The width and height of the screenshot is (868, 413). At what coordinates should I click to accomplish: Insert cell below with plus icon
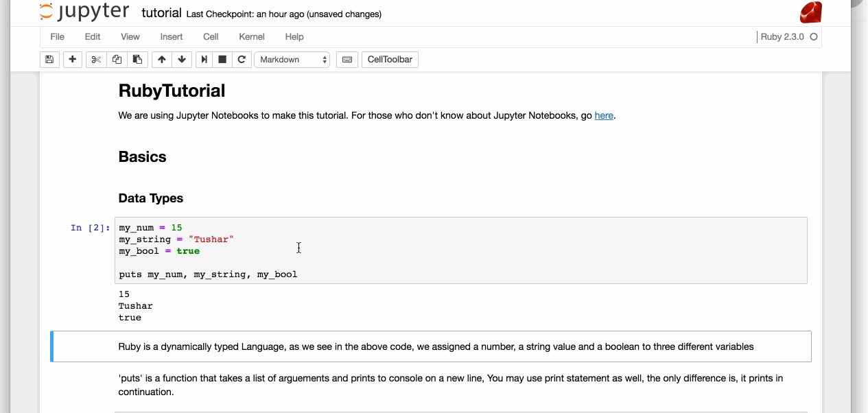point(73,60)
